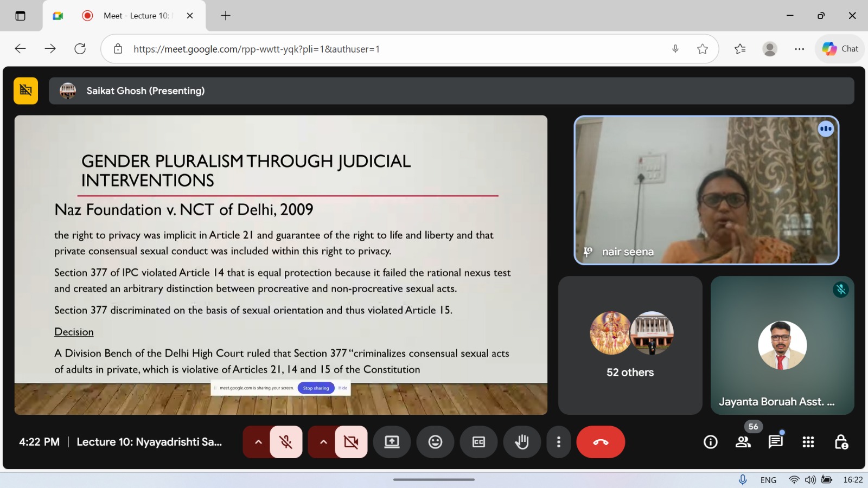Image resolution: width=868 pixels, height=488 pixels.
Task: Expand the video settings chevron
Action: 323,442
